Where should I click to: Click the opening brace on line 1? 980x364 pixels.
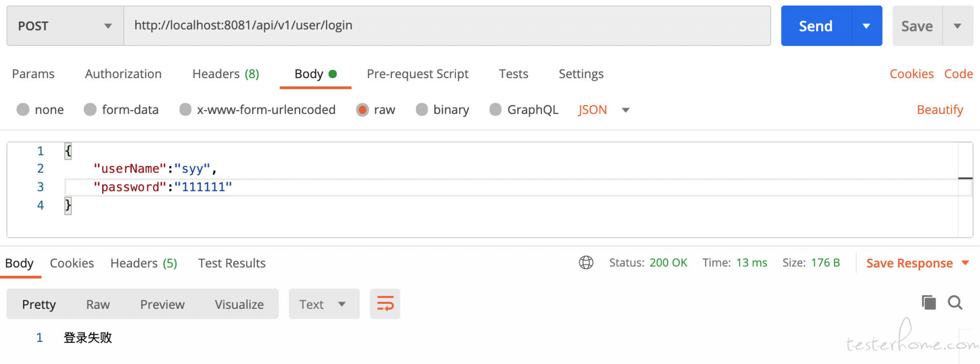coord(68,151)
